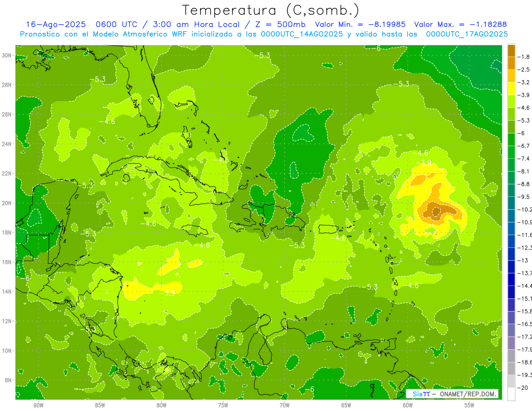Screen dimensions: 532x411
Task: Click the '-16.5' colorbar value
Action: pyautogui.click(x=525, y=324)
